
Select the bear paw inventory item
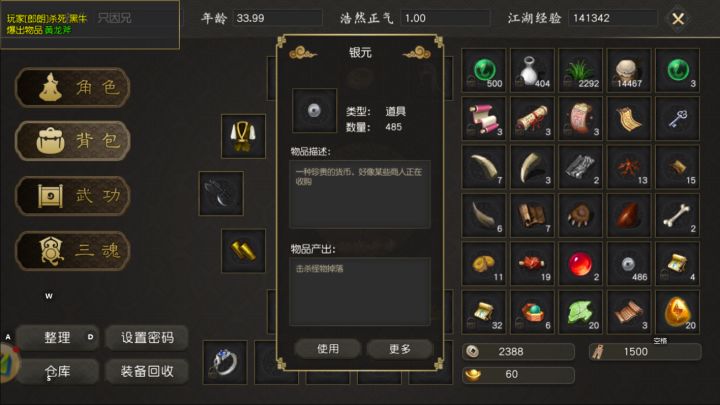[580, 215]
